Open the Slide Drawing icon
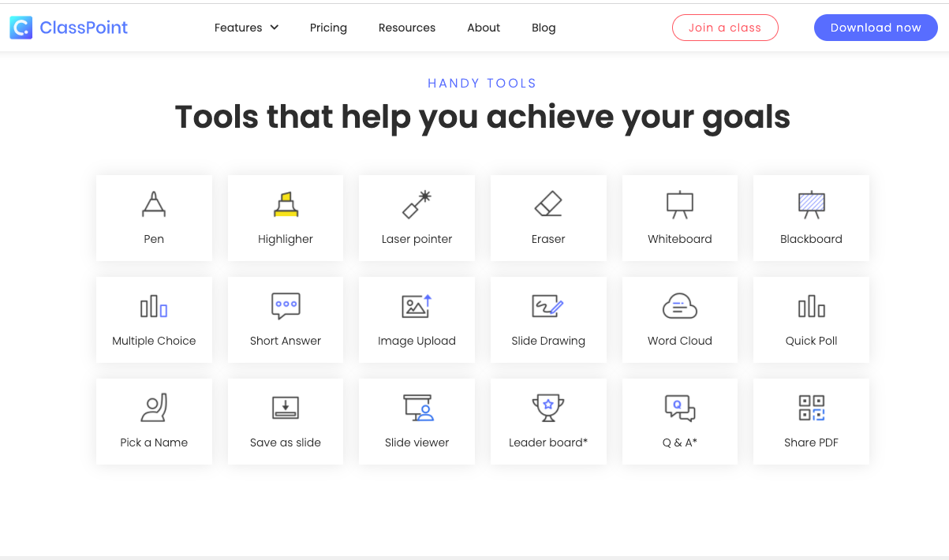The width and height of the screenshot is (949, 560). [x=548, y=306]
